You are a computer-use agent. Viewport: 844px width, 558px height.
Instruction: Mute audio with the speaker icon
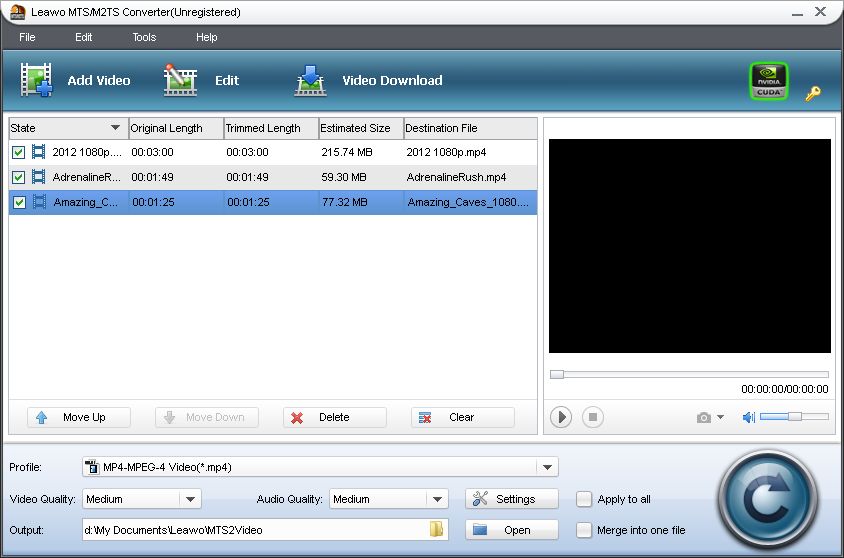pos(749,417)
